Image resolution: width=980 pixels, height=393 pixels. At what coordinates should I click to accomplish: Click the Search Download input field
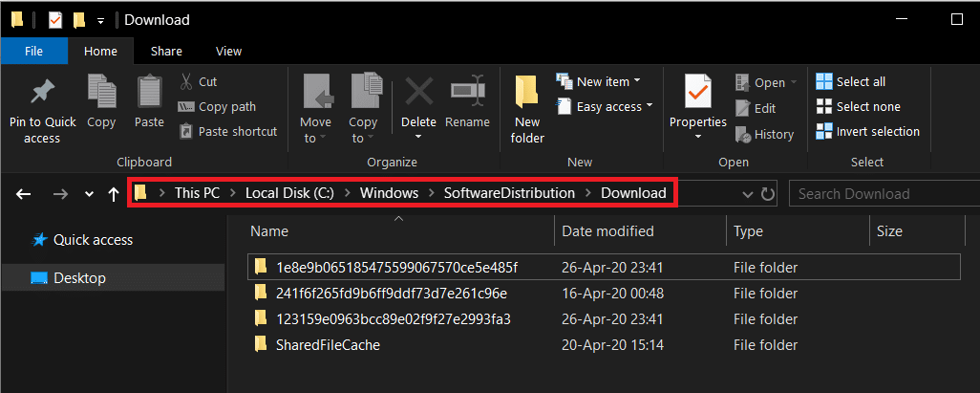879,194
